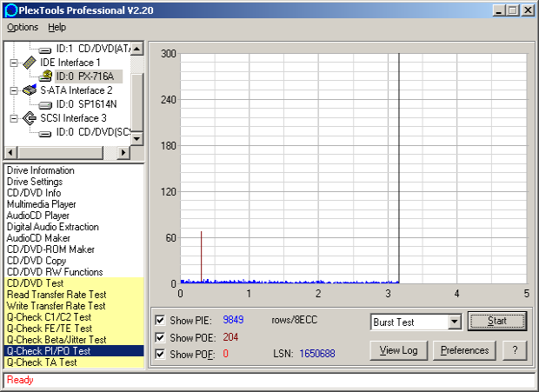539x392 pixels.
Task: Click the ID:1 CD/DVD drive icon
Action: click(45, 50)
